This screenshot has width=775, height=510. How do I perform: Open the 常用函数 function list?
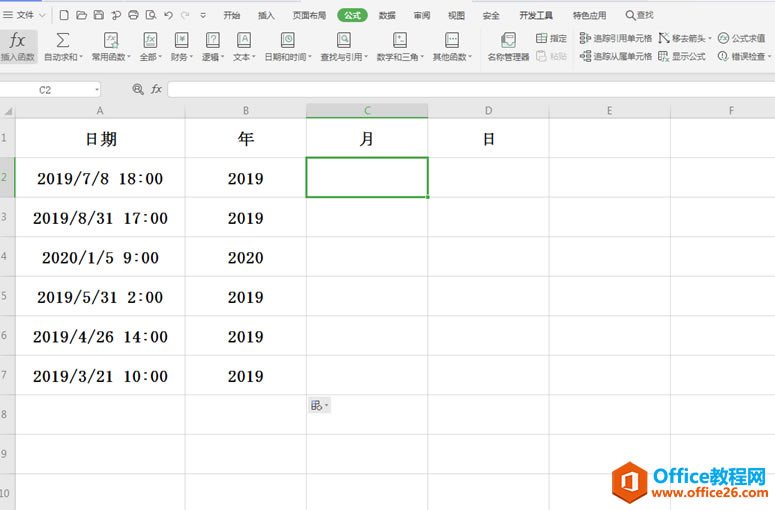pyautogui.click(x=111, y=47)
